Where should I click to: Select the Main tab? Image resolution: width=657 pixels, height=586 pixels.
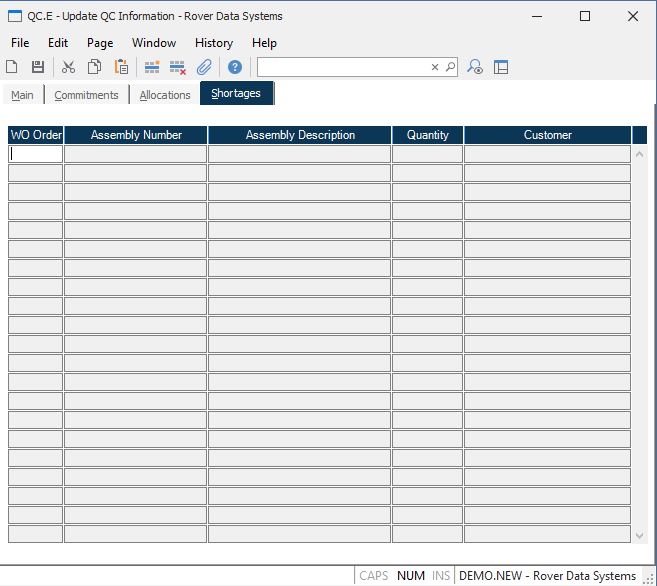click(x=22, y=95)
